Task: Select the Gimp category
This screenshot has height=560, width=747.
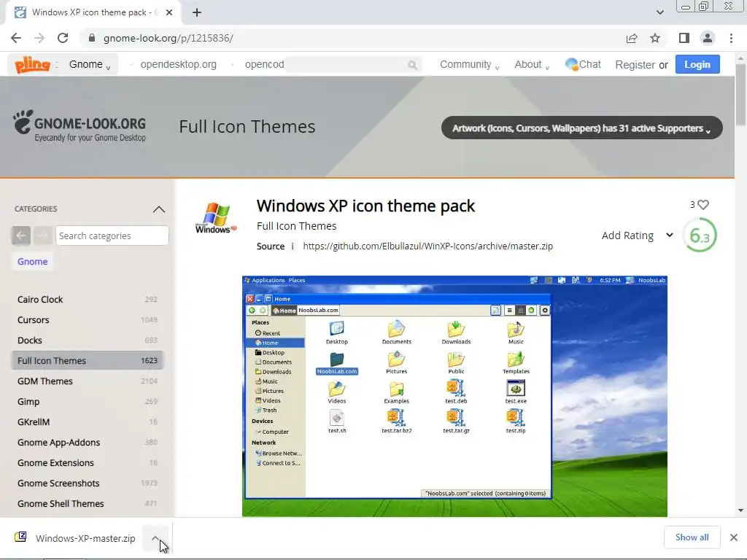Action: click(88, 402)
